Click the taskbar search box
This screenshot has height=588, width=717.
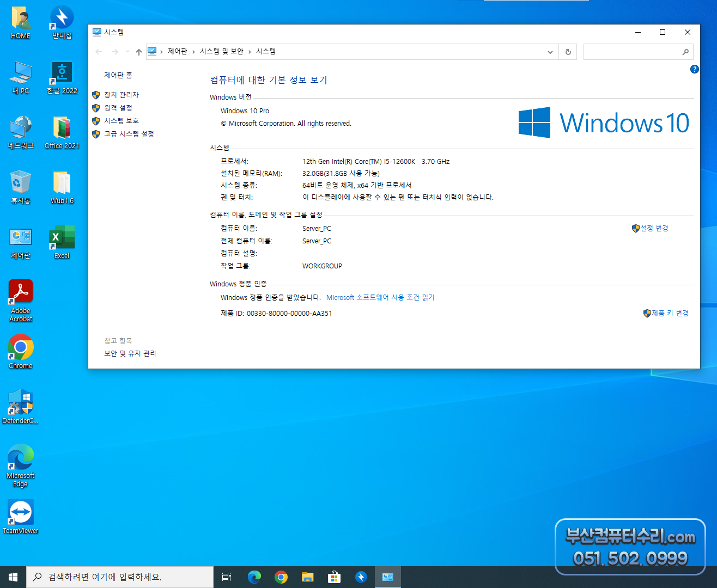pos(120,577)
